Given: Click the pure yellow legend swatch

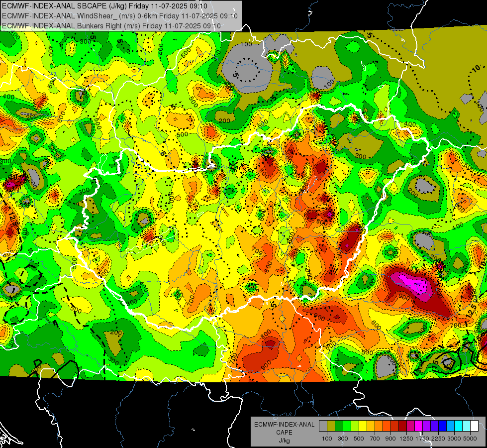Looking at the screenshot, I should 363,426.
